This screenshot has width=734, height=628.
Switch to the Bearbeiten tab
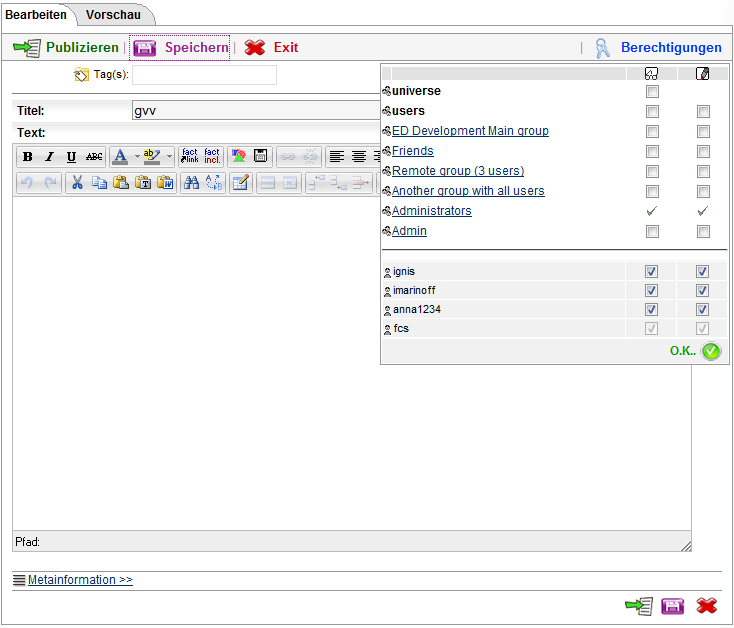(x=36, y=15)
